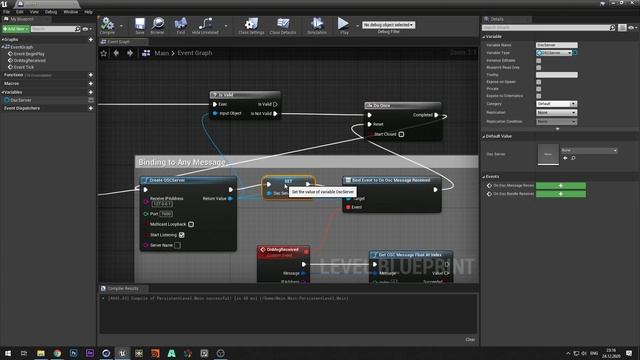Click Main in the graph breadcrumb
Screen dimensions: 640x360
click(161, 53)
